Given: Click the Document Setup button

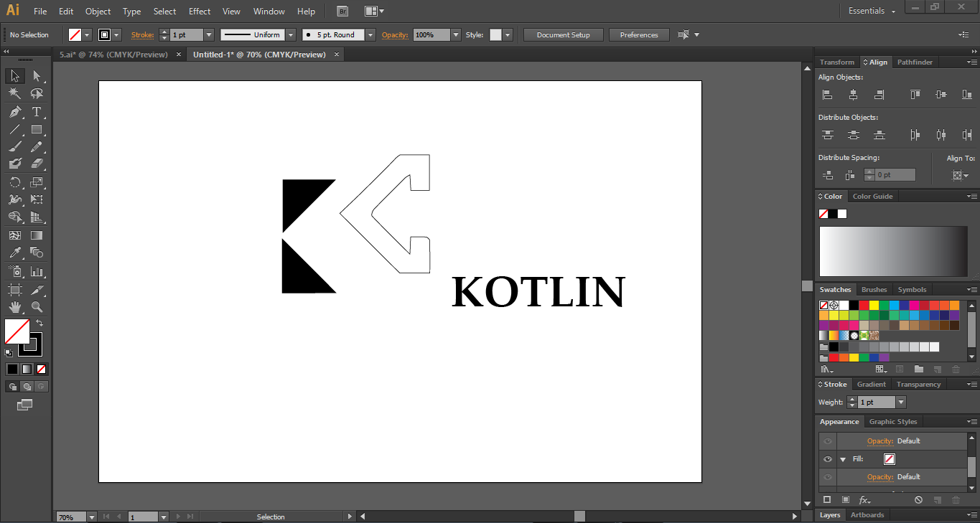Looking at the screenshot, I should [x=563, y=35].
